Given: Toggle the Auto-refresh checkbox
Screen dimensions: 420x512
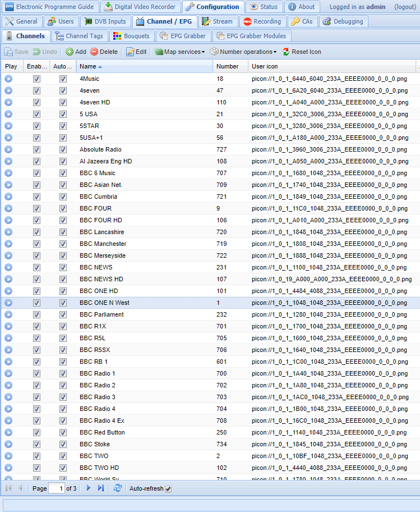Looking at the screenshot, I should click(168, 489).
